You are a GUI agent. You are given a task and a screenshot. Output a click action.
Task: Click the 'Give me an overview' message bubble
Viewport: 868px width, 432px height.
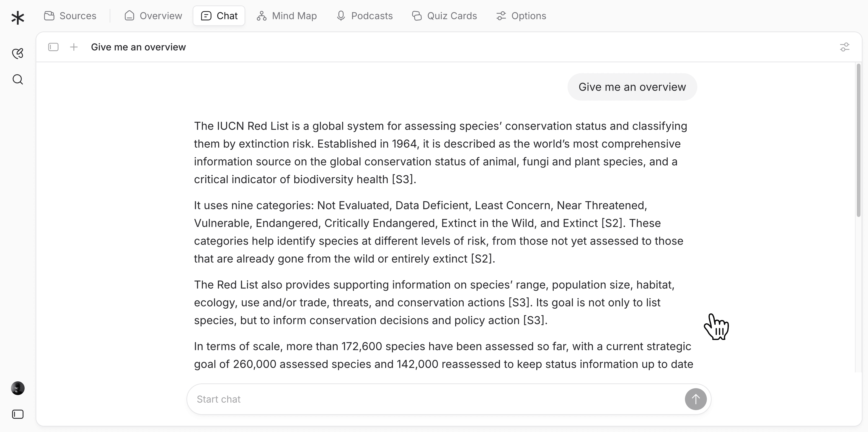(x=632, y=87)
